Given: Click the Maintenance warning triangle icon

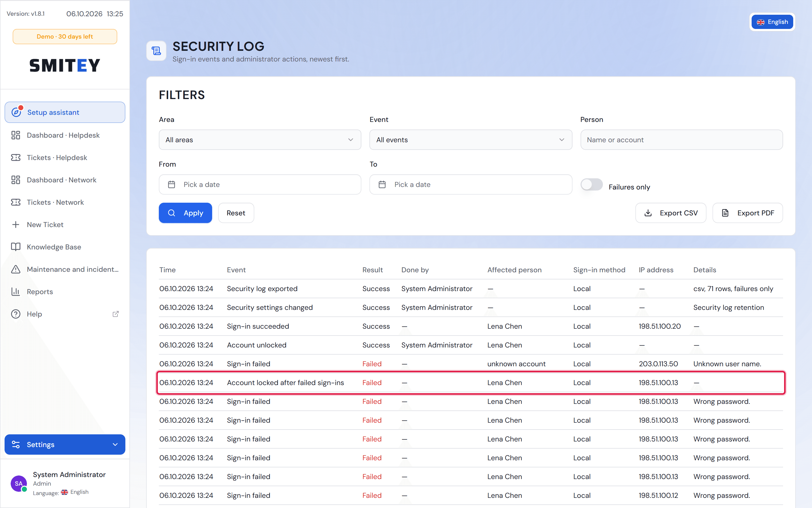Looking at the screenshot, I should 16,269.
